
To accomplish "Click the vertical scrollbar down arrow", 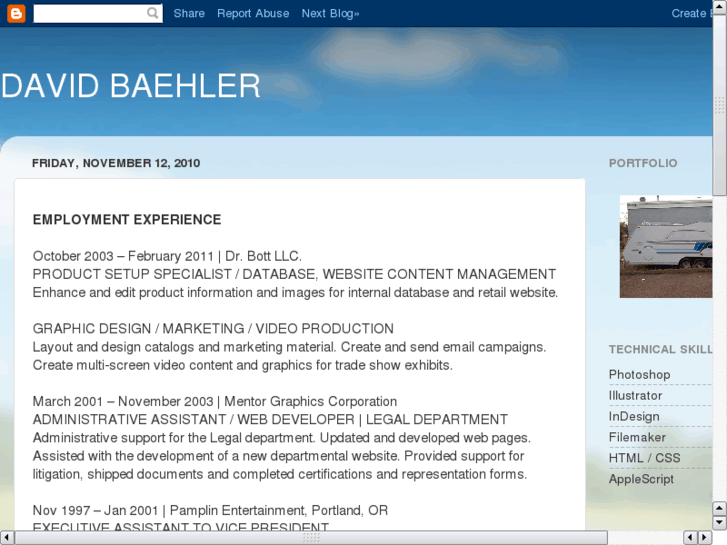I will pyautogui.click(x=719, y=523).
